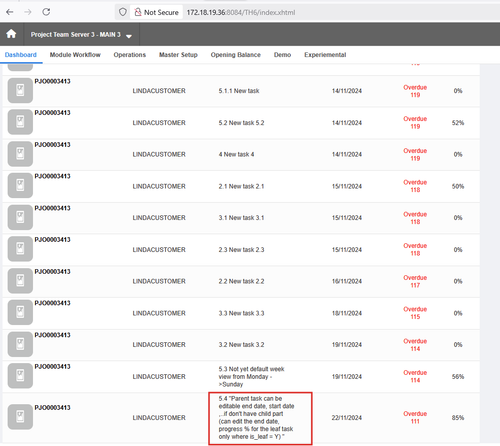The height and width of the screenshot is (446, 500).
Task: Click the 85% progress value
Action: 458,418
